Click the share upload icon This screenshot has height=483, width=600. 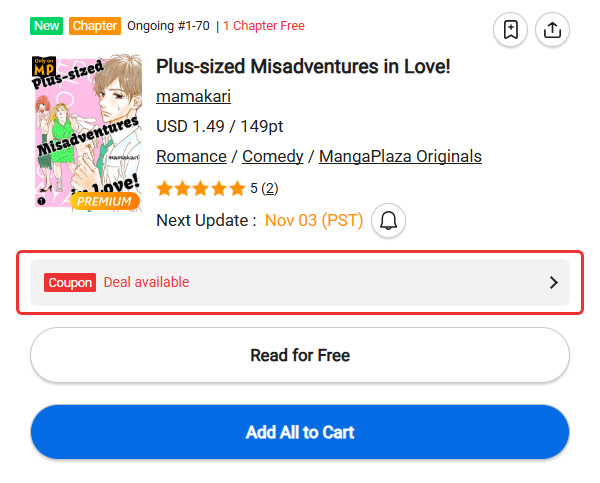[551, 30]
